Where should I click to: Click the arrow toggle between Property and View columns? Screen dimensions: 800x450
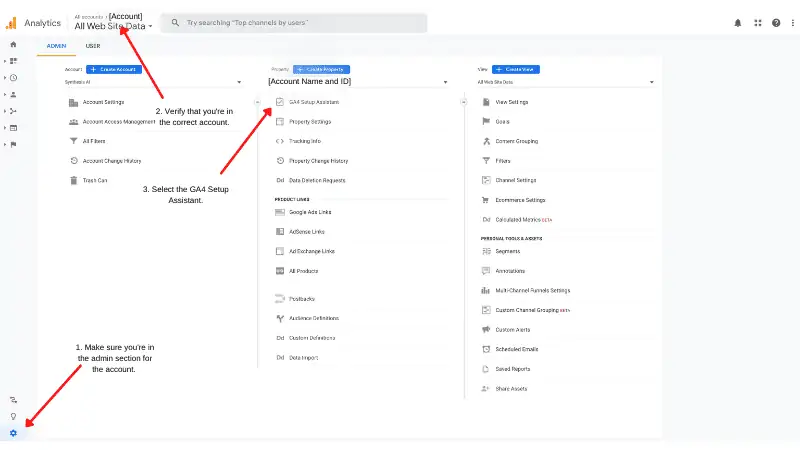[x=463, y=102]
